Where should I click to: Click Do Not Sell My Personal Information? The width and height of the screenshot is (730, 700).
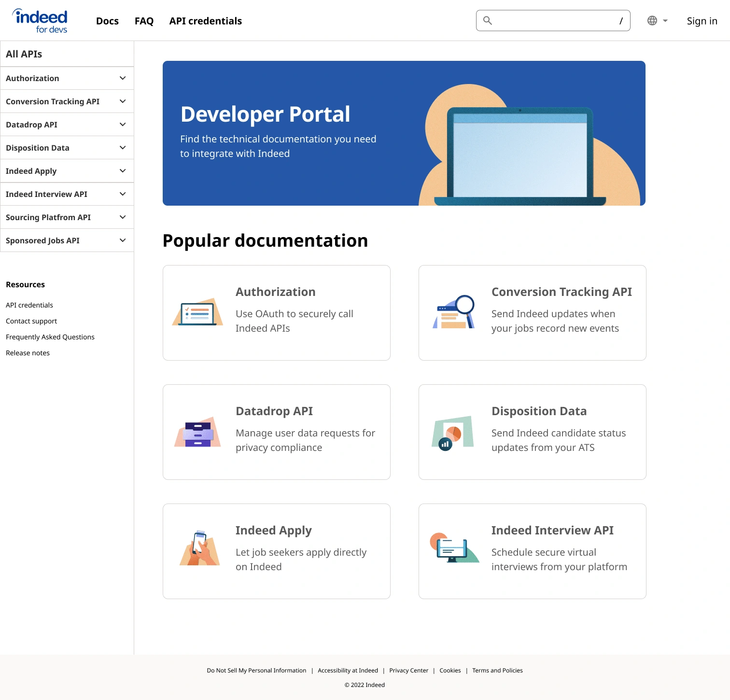pos(256,671)
